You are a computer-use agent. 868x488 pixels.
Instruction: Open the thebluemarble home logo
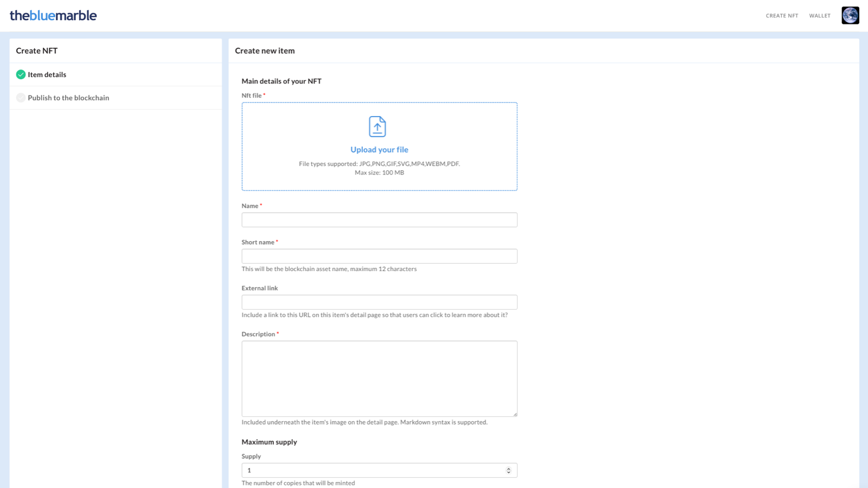(x=53, y=16)
